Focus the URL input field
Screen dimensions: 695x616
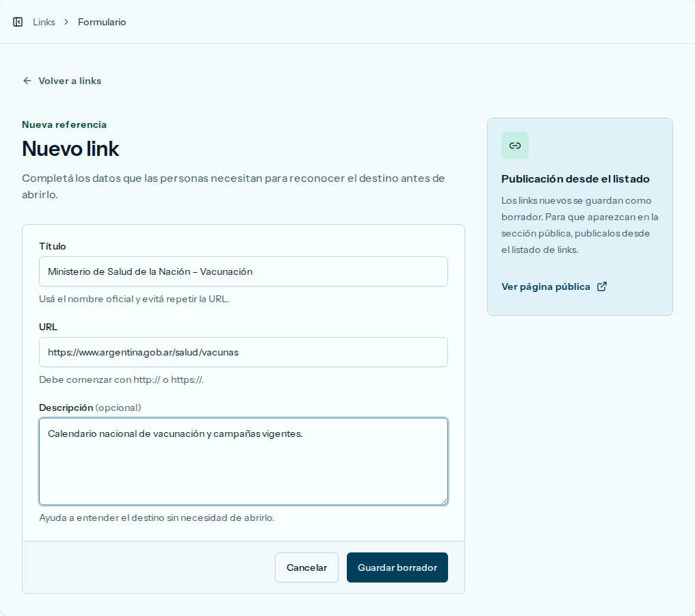click(x=244, y=352)
